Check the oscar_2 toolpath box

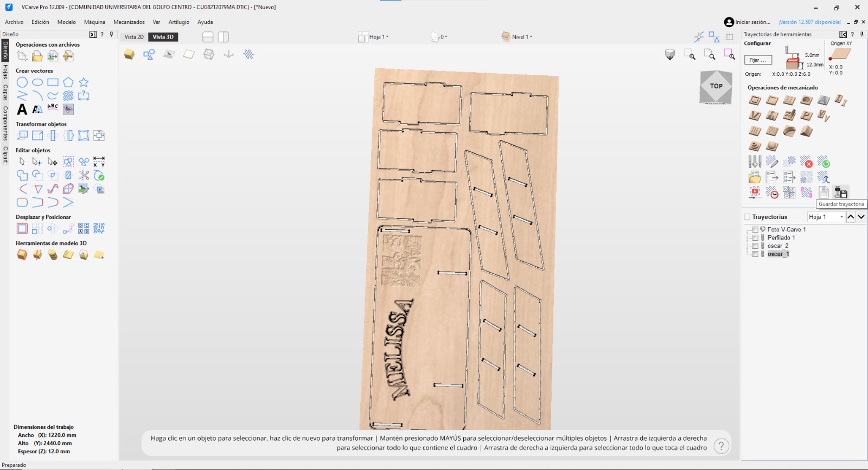pos(755,246)
